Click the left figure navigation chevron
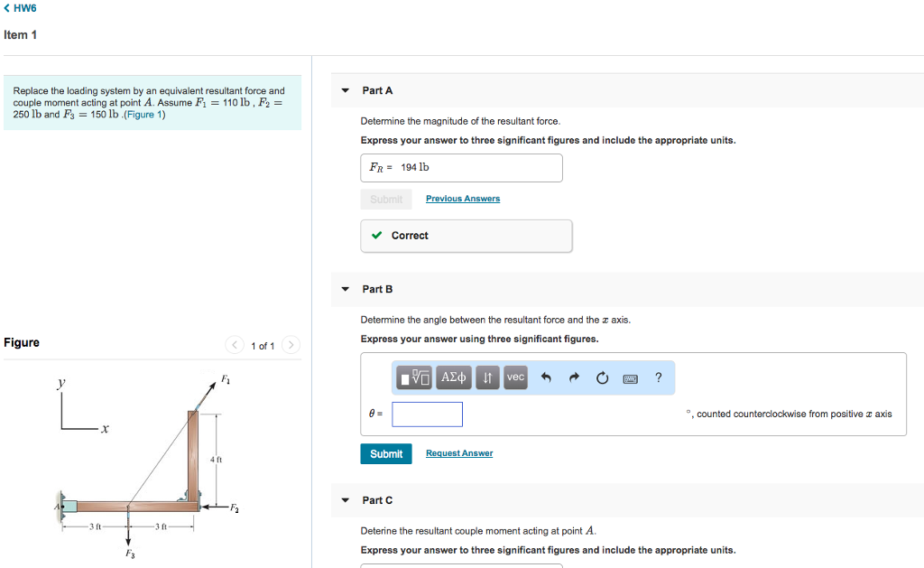The width and height of the screenshot is (924, 568). point(234,345)
